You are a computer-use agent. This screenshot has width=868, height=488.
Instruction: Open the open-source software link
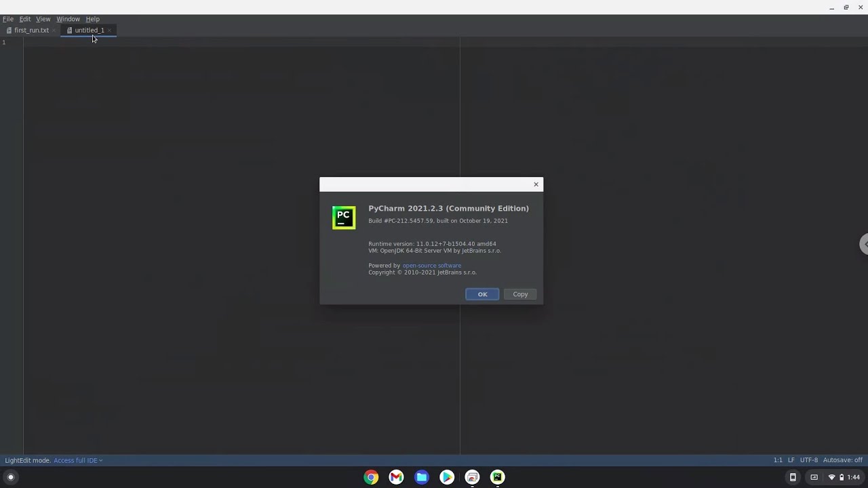431,266
